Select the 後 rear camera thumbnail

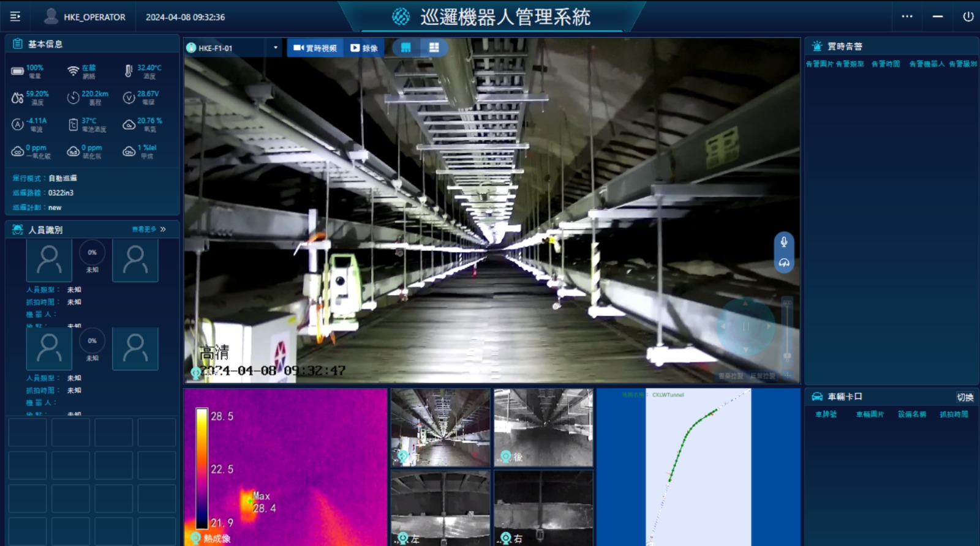tap(543, 428)
